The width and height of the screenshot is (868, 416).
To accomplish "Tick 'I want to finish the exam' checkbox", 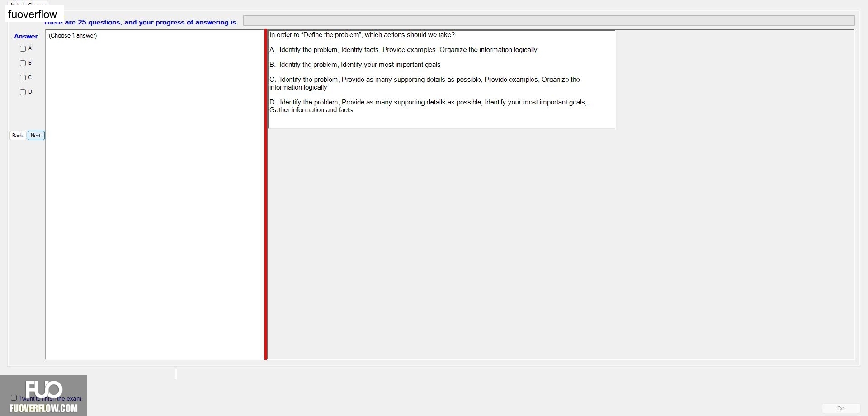I will [14, 398].
